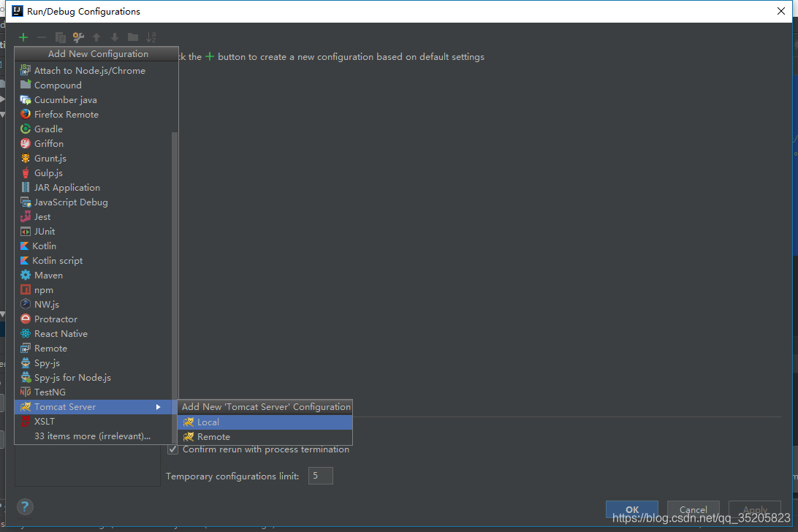This screenshot has height=532, width=798.
Task: Open Edit Defaults wrench icon
Action: click(x=78, y=37)
